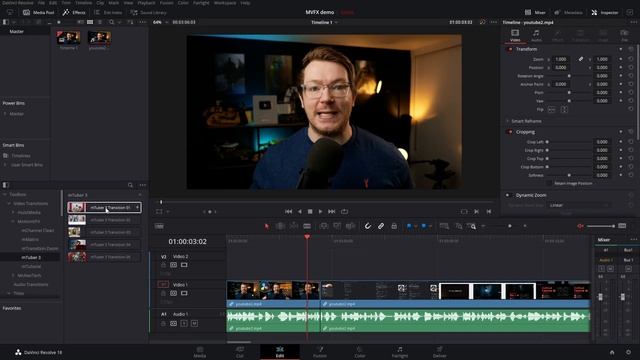Click the blue Flag icon

(x=409, y=226)
